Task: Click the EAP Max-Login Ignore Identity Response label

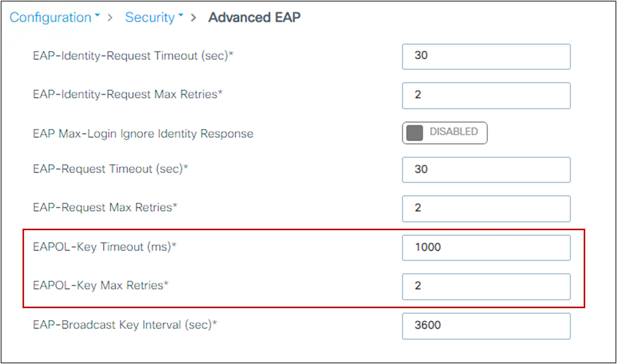Action: [x=143, y=134]
